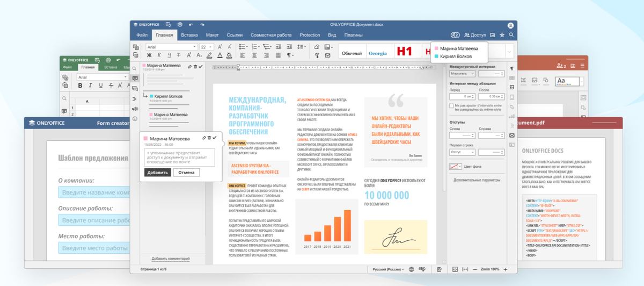Screen dimensions: 644x286
Task: Apply bold formatting (Ж)
Action: [x=149, y=55]
